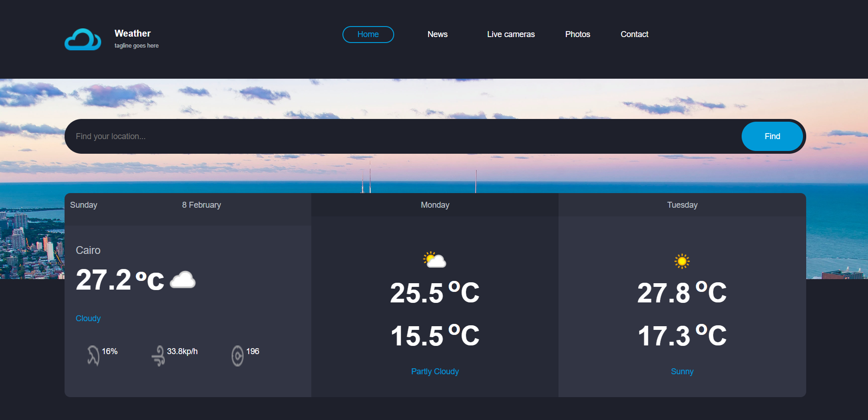Click the Find button
868x420 pixels.
772,136
